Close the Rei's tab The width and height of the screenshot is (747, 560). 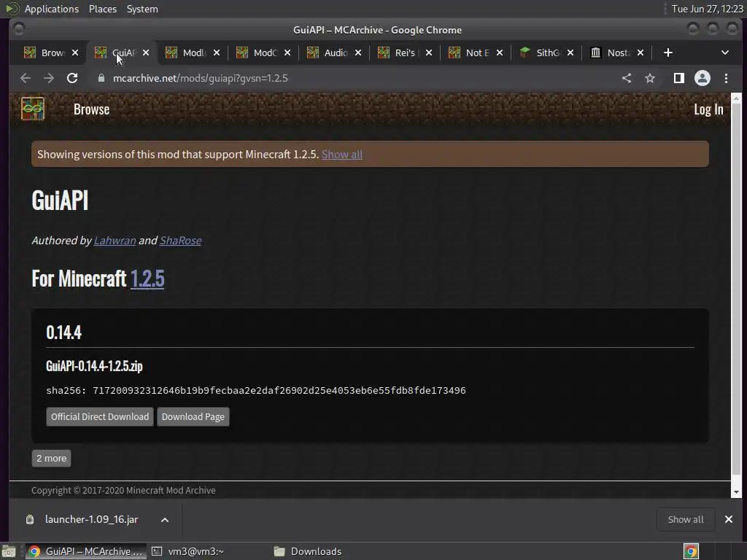(429, 52)
